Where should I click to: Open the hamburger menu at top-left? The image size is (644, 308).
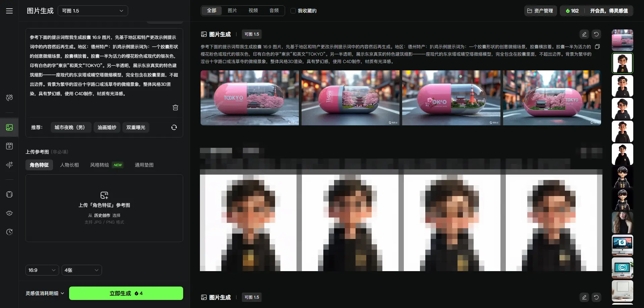[9, 11]
